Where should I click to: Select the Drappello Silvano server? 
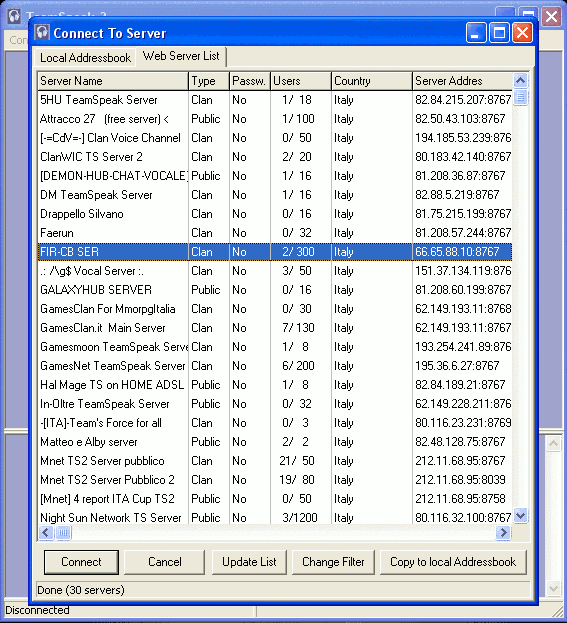275,214
